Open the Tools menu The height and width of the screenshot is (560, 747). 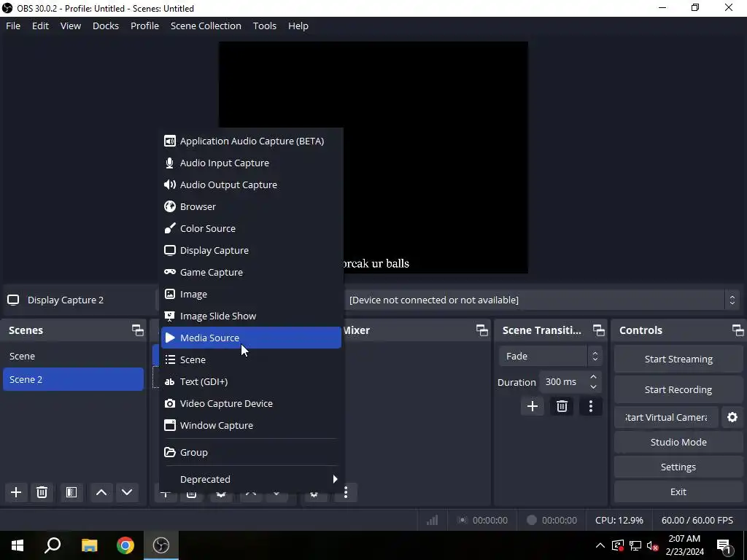pyautogui.click(x=264, y=26)
